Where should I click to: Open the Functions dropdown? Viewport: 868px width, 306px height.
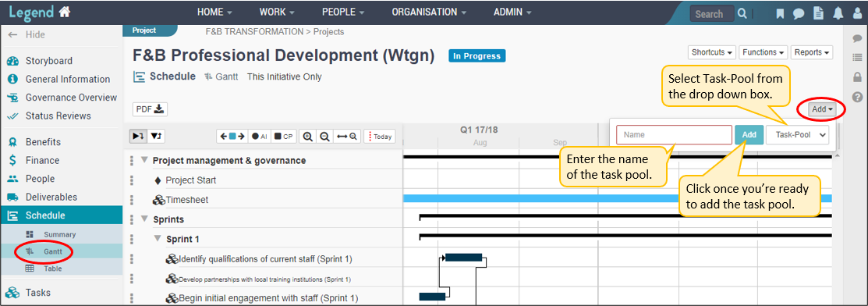point(763,52)
